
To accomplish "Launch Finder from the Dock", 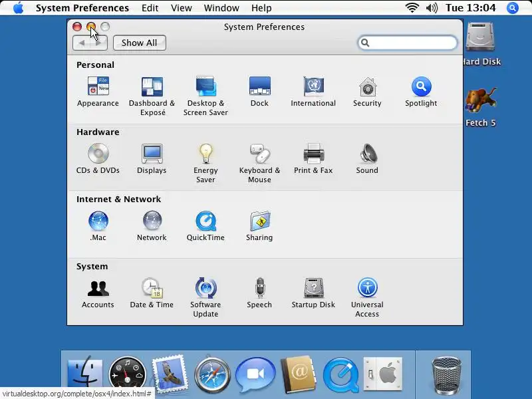I will tap(85, 374).
